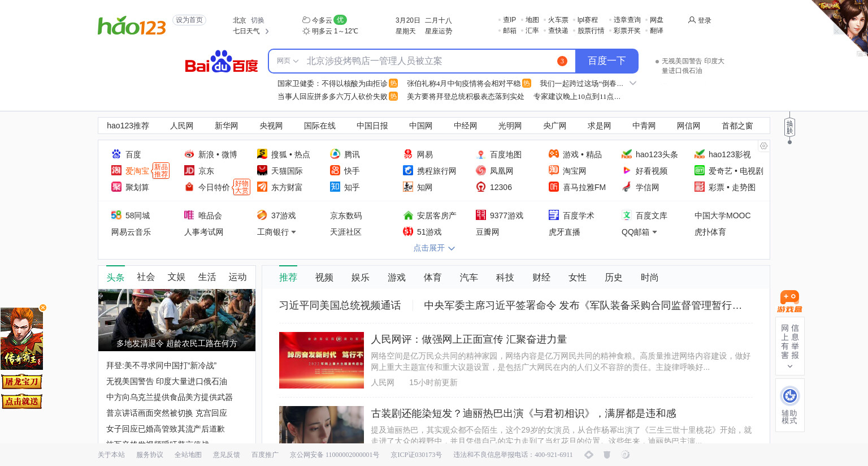Click the settings gear in site grid
Screen dimensions: 868x466
[x=763, y=146]
